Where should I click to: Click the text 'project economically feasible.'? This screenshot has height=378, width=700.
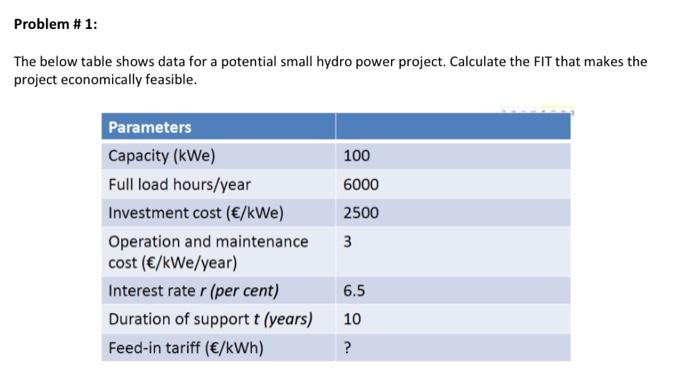pyautogui.click(x=105, y=80)
